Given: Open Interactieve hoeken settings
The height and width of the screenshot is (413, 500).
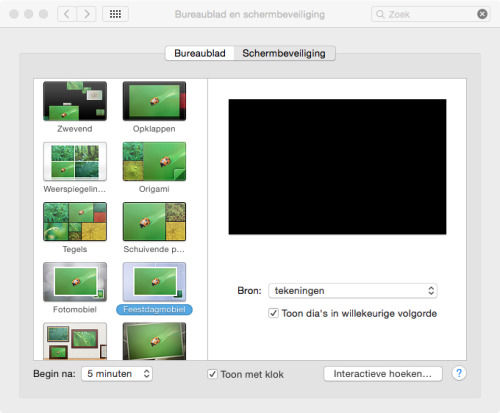Looking at the screenshot, I should (383, 374).
